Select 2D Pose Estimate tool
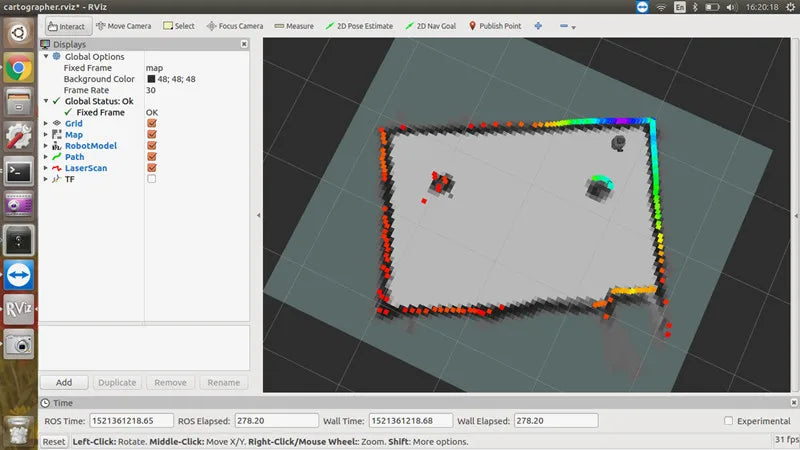 click(x=358, y=26)
